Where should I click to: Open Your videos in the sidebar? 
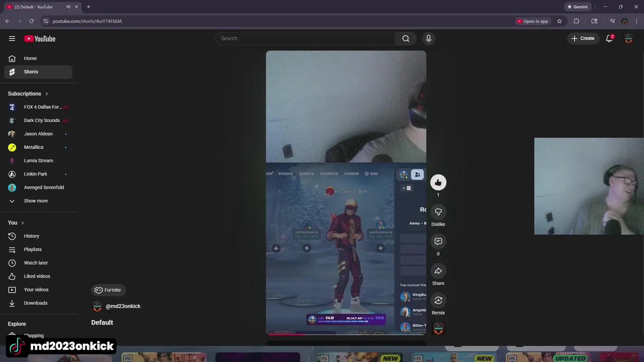coord(38,290)
